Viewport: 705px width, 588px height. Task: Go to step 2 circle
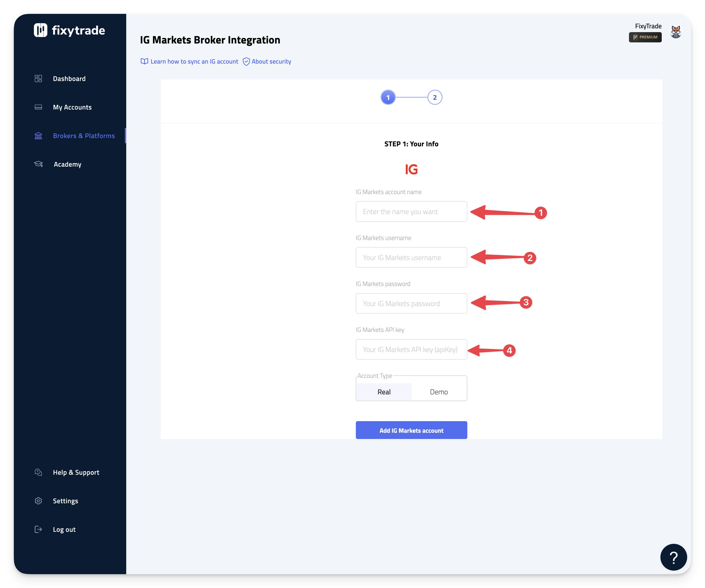pyautogui.click(x=434, y=97)
